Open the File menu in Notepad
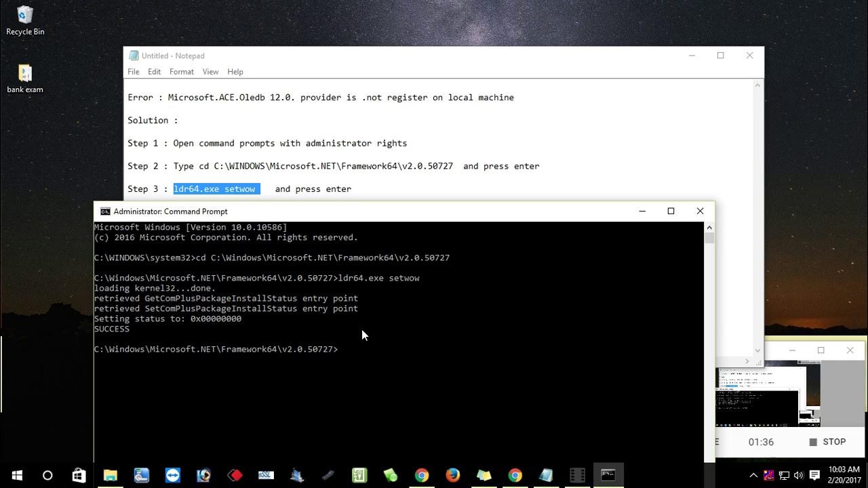The image size is (868, 488). (x=134, y=72)
